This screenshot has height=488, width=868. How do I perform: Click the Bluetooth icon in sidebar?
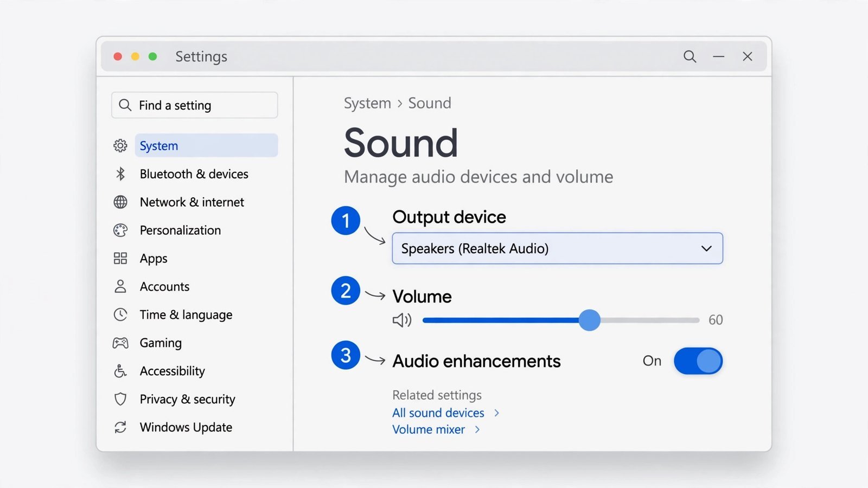[120, 174]
